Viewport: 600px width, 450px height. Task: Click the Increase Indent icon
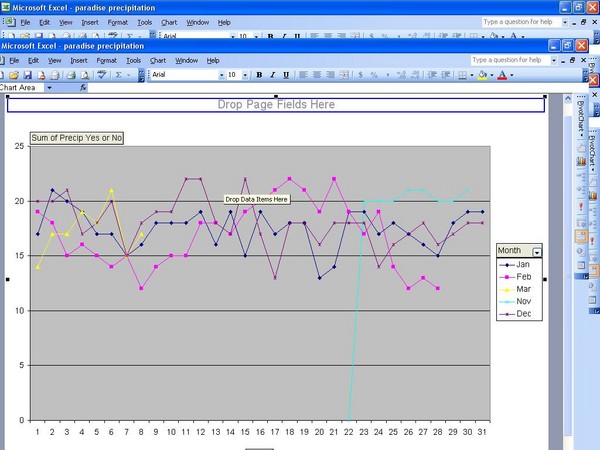(x=446, y=75)
